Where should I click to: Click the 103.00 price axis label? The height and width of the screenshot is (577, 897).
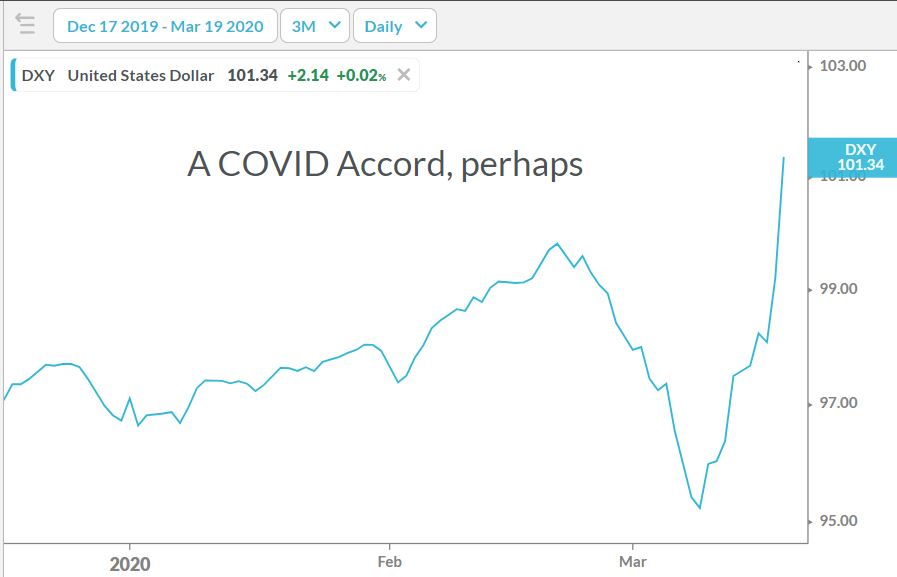coord(842,66)
